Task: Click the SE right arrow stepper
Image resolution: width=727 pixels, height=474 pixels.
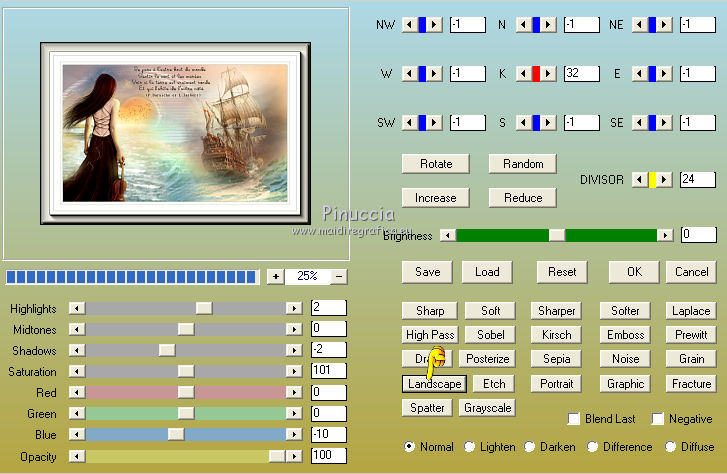Action: [x=664, y=122]
